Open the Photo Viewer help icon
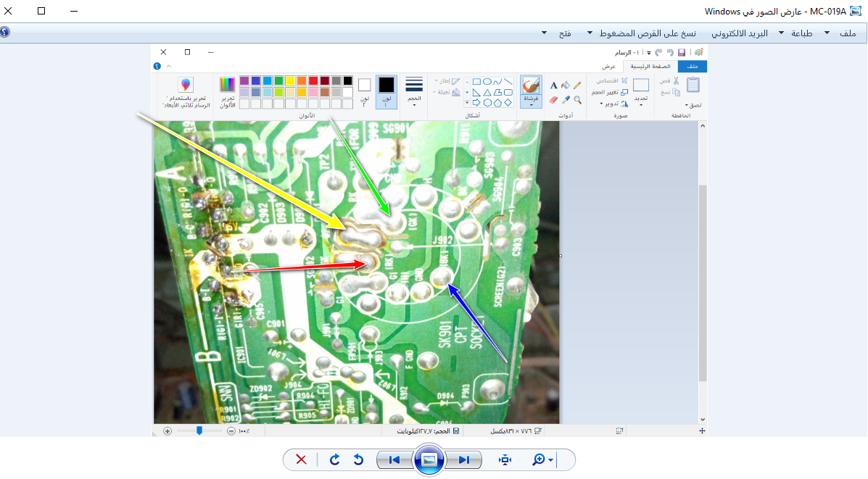Viewport: 868px width, 479px height. (x=5, y=32)
